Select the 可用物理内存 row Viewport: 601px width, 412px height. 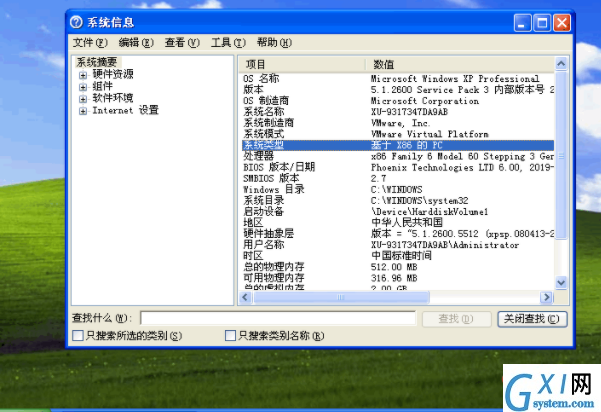(398, 278)
